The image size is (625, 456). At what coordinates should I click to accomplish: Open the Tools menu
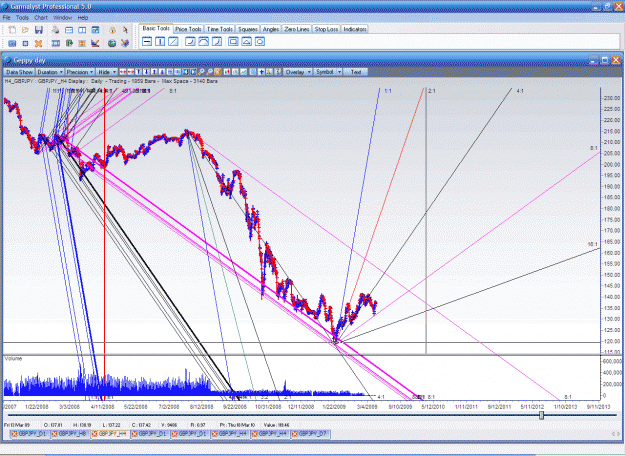point(22,18)
